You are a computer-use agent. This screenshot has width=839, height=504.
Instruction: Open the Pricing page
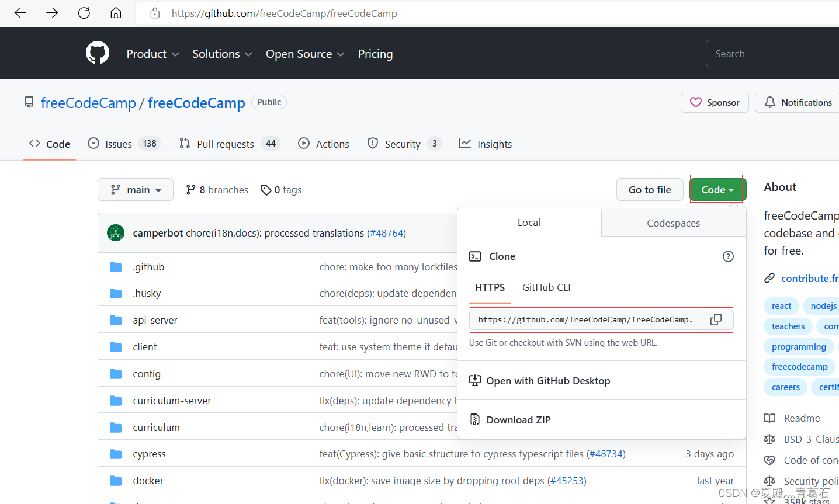pos(375,54)
